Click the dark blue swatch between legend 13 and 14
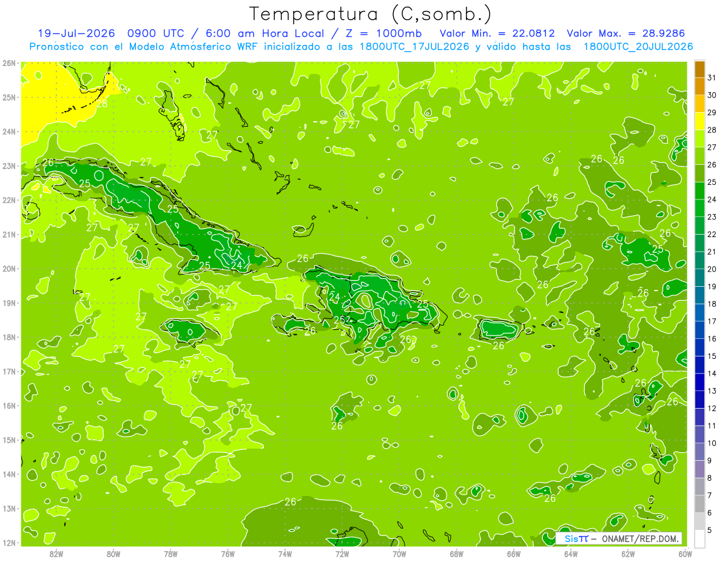The height and width of the screenshot is (562, 728). [x=699, y=382]
